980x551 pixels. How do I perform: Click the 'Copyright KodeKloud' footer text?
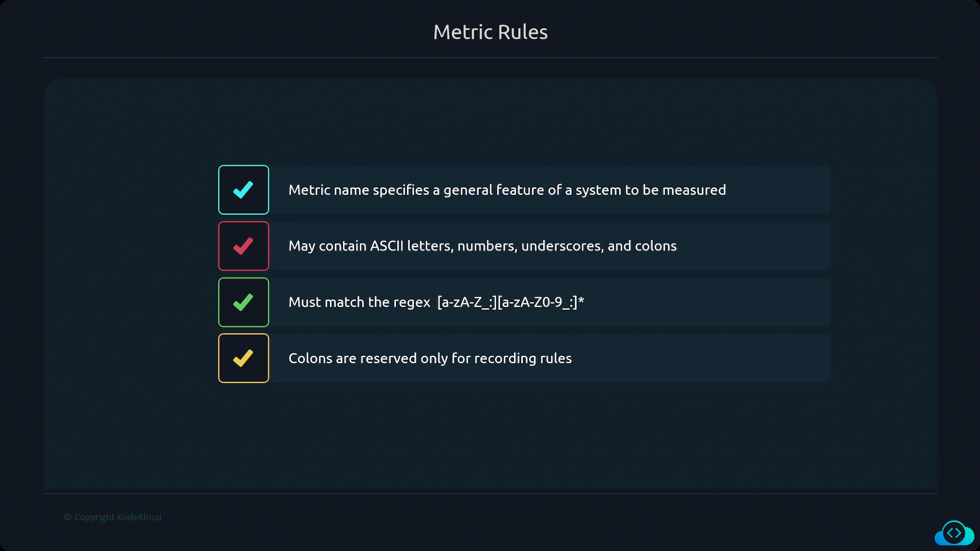tap(113, 517)
